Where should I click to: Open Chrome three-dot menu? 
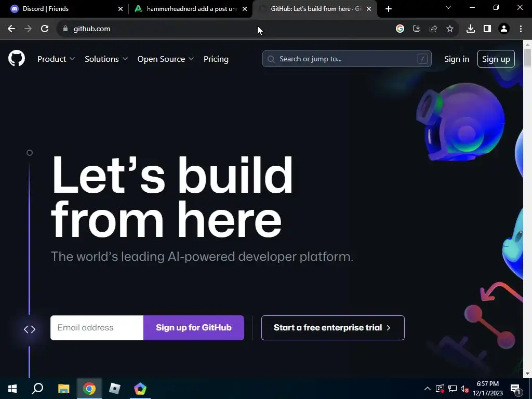pyautogui.click(x=521, y=29)
